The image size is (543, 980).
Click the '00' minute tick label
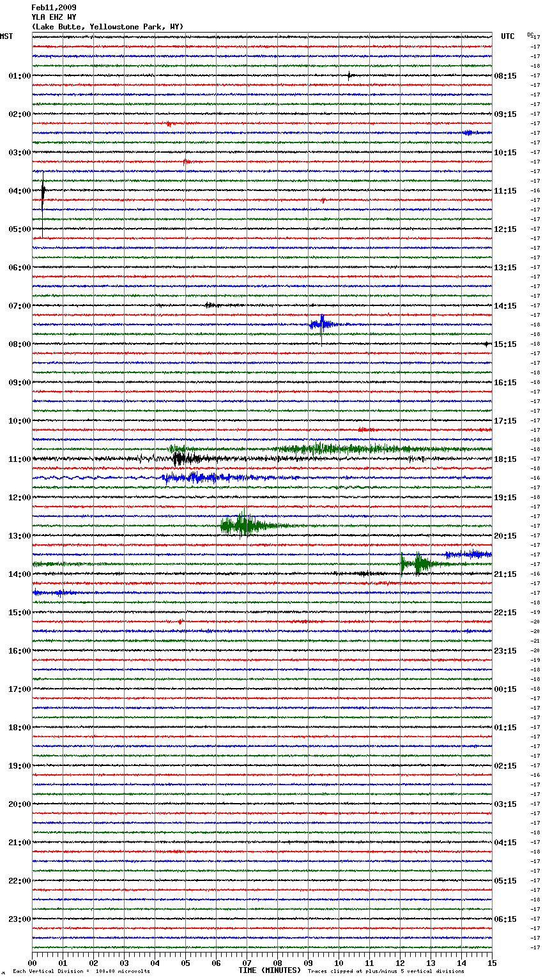click(32, 963)
